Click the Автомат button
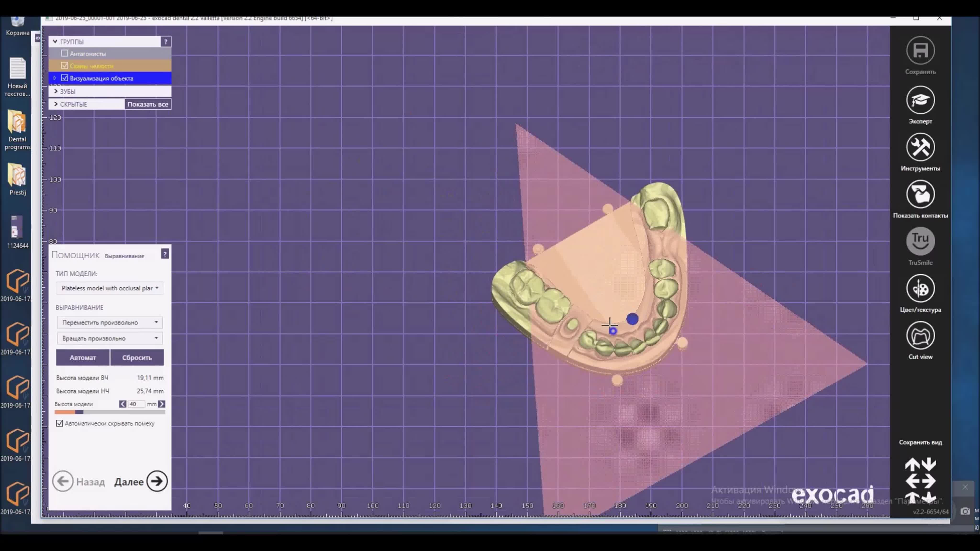 click(x=83, y=358)
